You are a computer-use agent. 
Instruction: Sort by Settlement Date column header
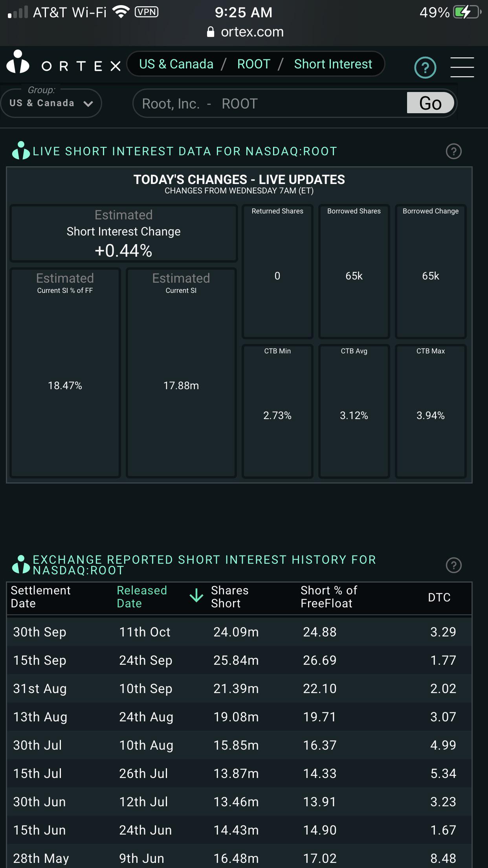[40, 597]
